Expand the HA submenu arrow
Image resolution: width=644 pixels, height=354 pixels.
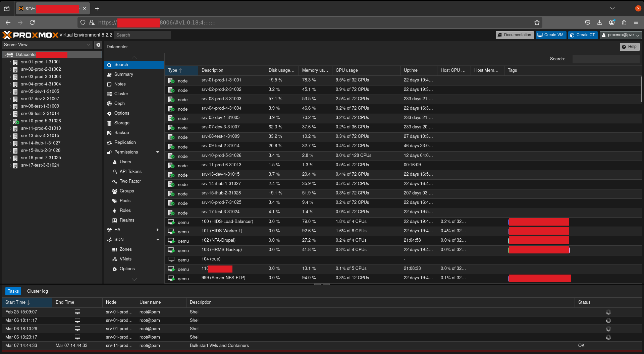(158, 230)
